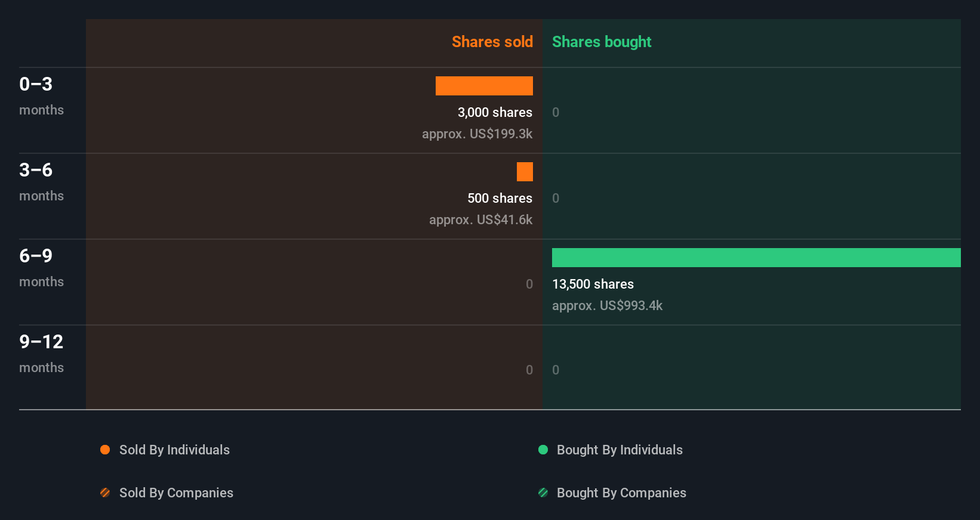Viewport: 980px width, 520px height.
Task: Click the green 6–9 months bought bar
Action: coord(756,258)
